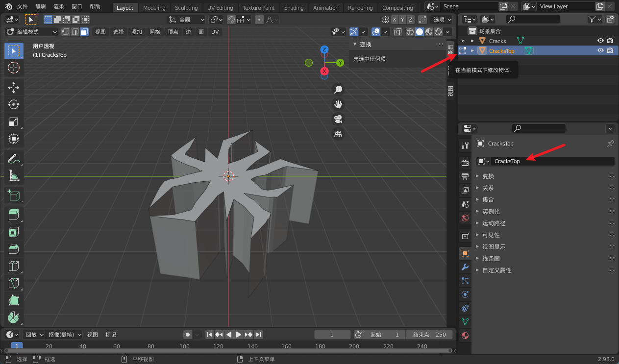Screen dimensions: 619x364
Task: Select the Box Select tool in left toolbar
Action: tap(14, 51)
